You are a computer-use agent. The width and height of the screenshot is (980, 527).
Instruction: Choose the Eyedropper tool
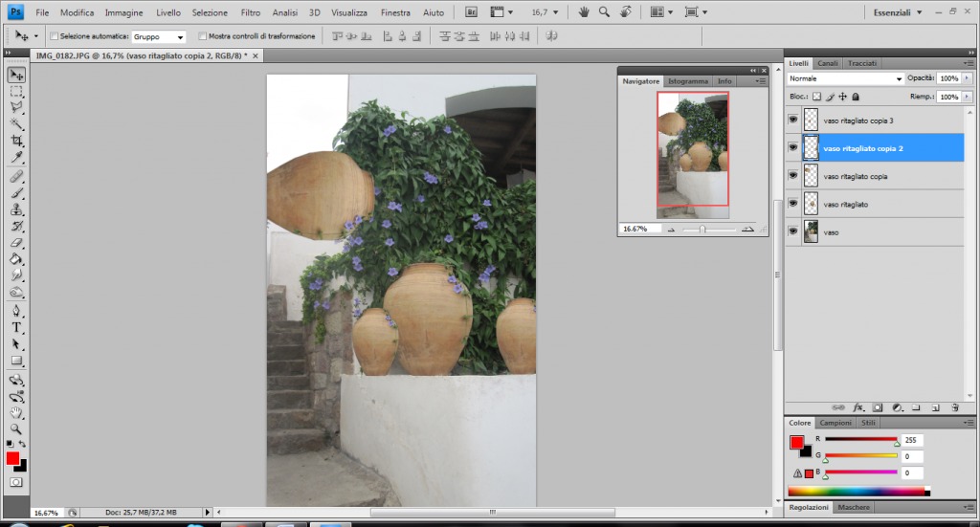pyautogui.click(x=17, y=157)
